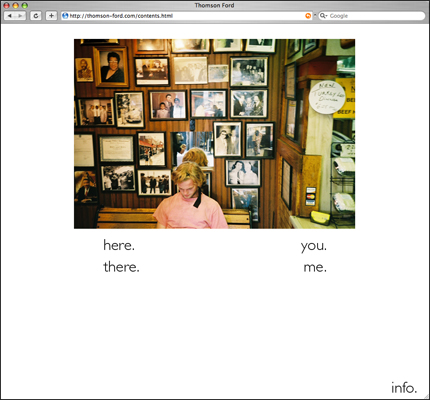Click the thomson-ford.com URL field
Image resolution: width=430 pixels, height=400 pixels.
(187, 16)
